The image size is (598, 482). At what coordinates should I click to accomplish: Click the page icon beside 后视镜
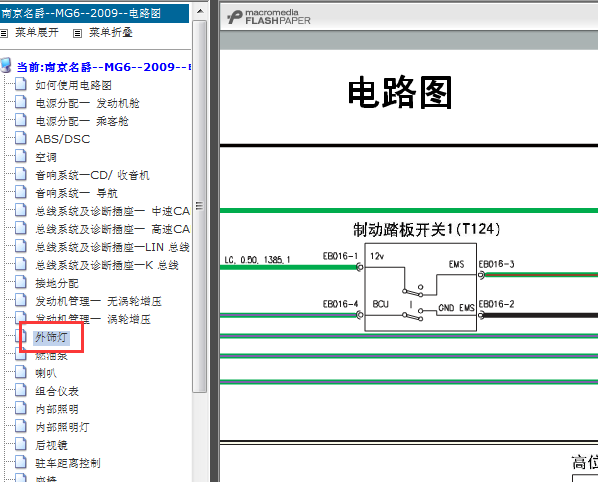point(21,444)
